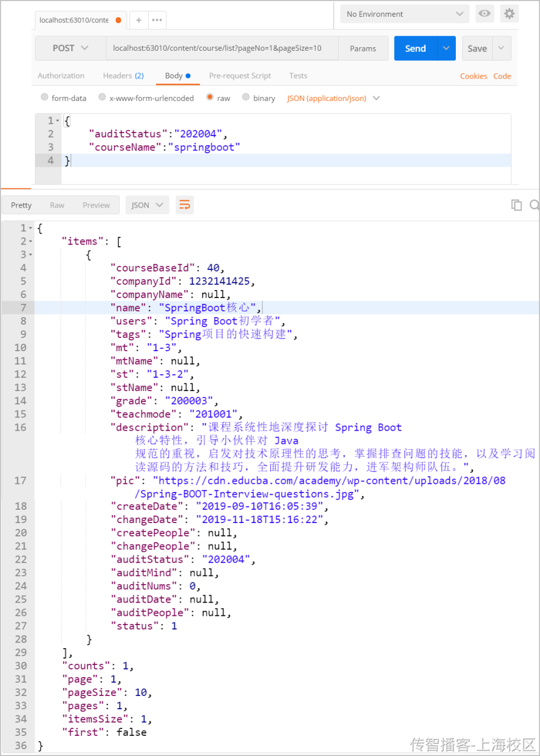The image size is (540, 756).
Task: Click the "teachmode": "201001" line
Action: pyautogui.click(x=176, y=414)
